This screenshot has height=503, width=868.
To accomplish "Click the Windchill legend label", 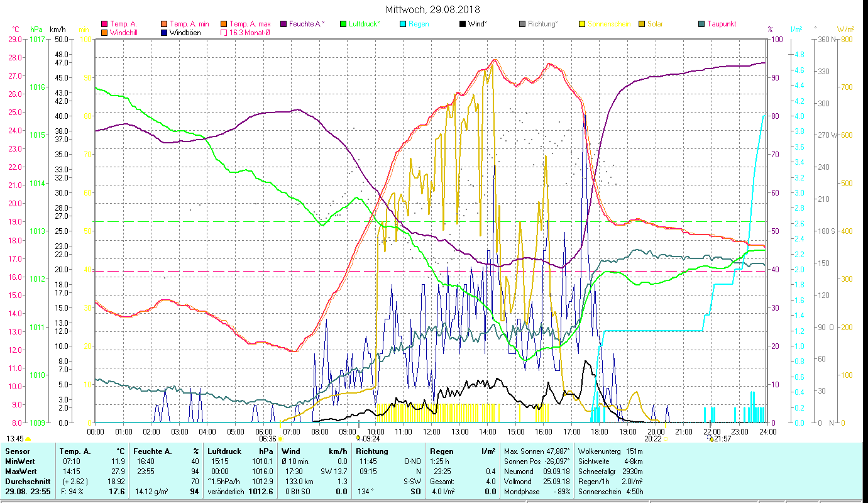I will pos(124,32).
